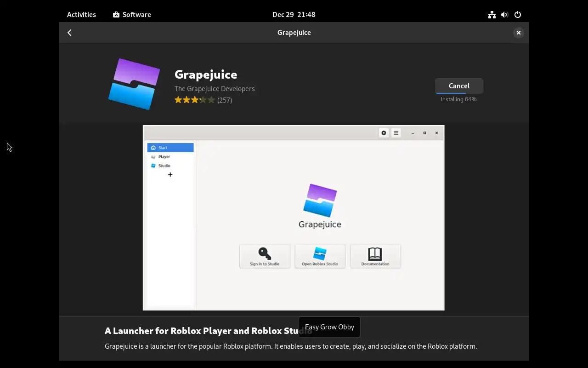Click the power icon in the top bar
Screen dimensions: 588x368
[x=518, y=15]
